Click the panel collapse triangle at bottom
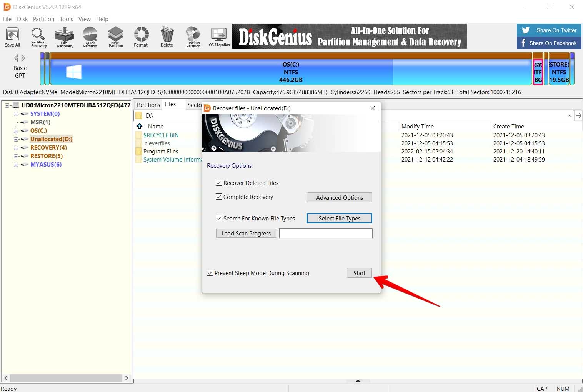Viewport: 583px width, 392px height. pyautogui.click(x=358, y=381)
